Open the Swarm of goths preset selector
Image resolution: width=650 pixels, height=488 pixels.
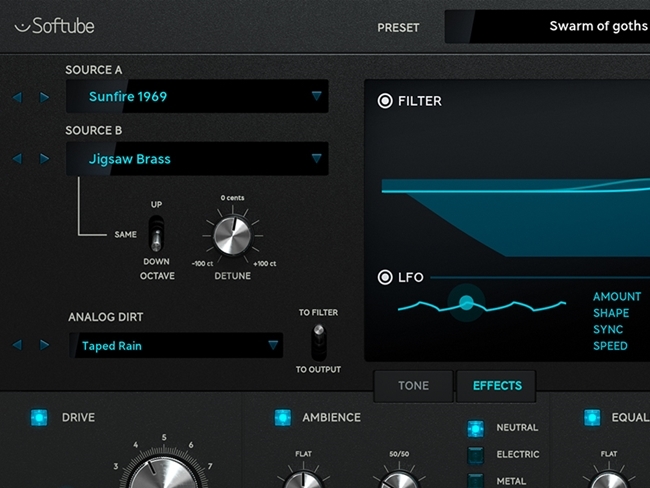coord(547,27)
